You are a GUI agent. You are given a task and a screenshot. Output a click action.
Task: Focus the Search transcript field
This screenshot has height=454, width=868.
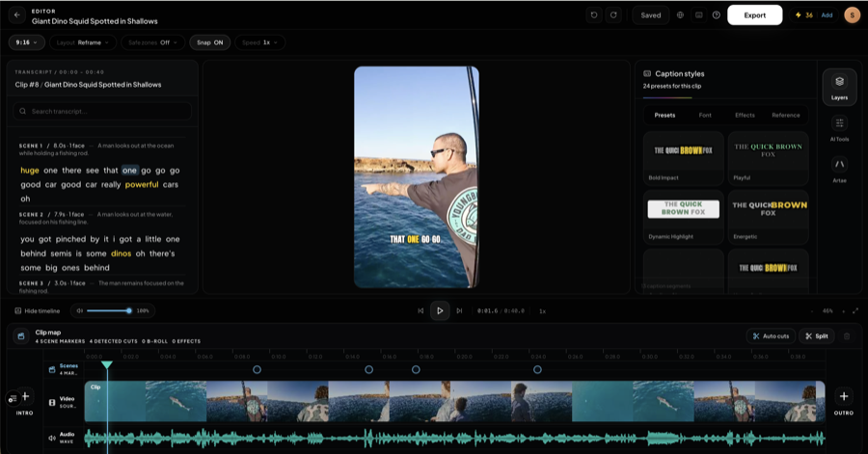(x=102, y=111)
